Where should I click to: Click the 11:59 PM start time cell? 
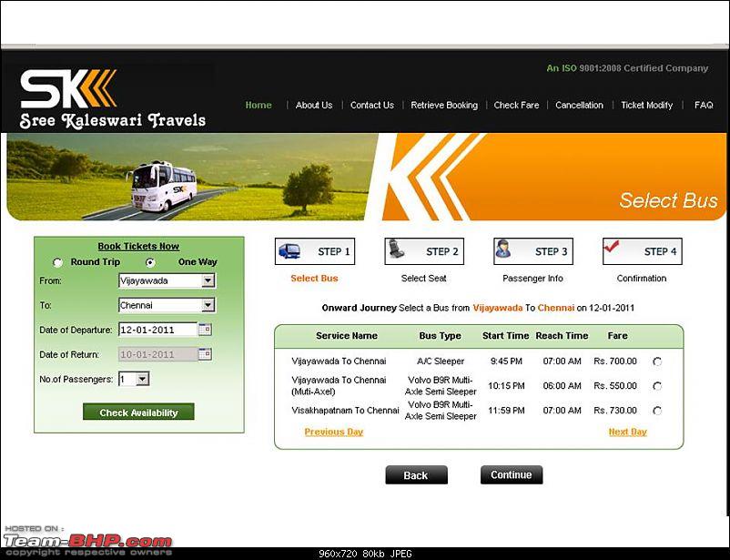point(506,411)
